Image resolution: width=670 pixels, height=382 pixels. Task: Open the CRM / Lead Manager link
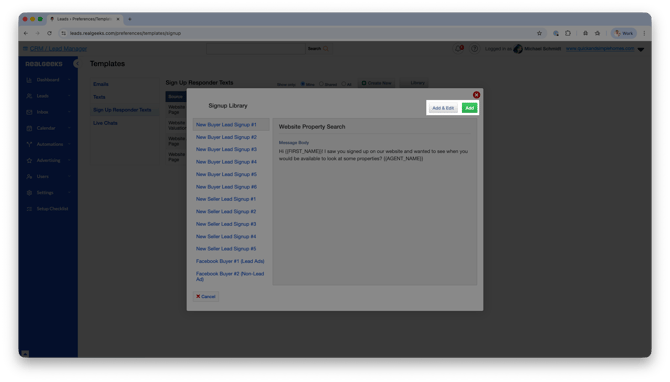[x=58, y=49]
